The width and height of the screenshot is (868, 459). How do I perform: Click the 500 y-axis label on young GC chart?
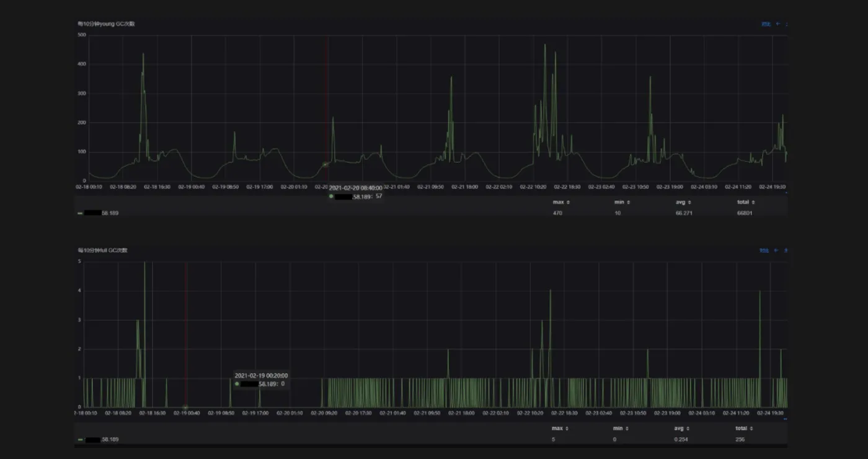tap(81, 35)
